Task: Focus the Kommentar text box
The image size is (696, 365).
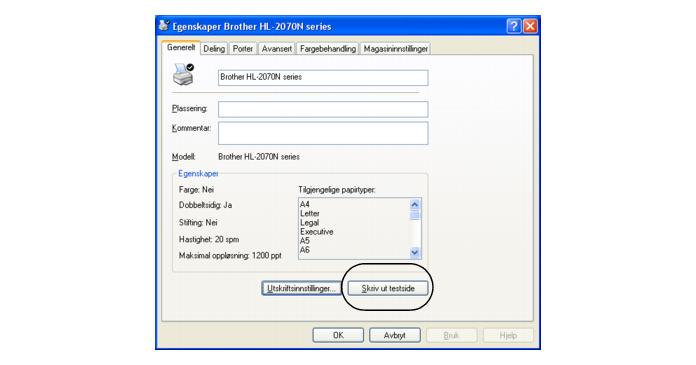Action: [323, 133]
